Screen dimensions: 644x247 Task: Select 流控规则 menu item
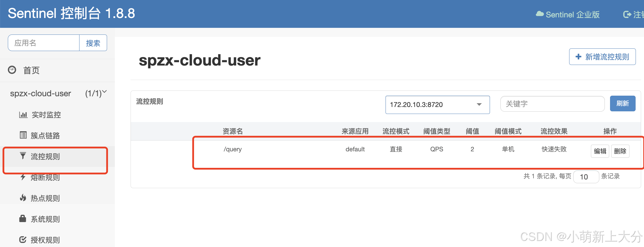45,157
